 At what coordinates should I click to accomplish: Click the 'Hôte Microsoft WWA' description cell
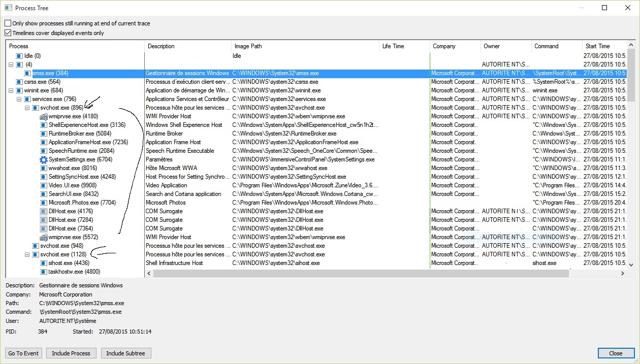point(172,168)
